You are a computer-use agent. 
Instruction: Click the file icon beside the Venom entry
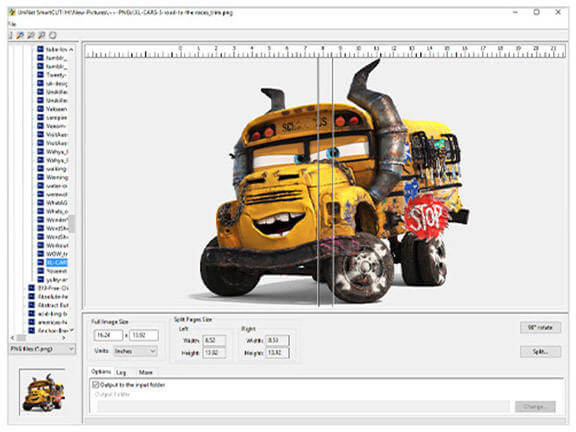(40, 126)
